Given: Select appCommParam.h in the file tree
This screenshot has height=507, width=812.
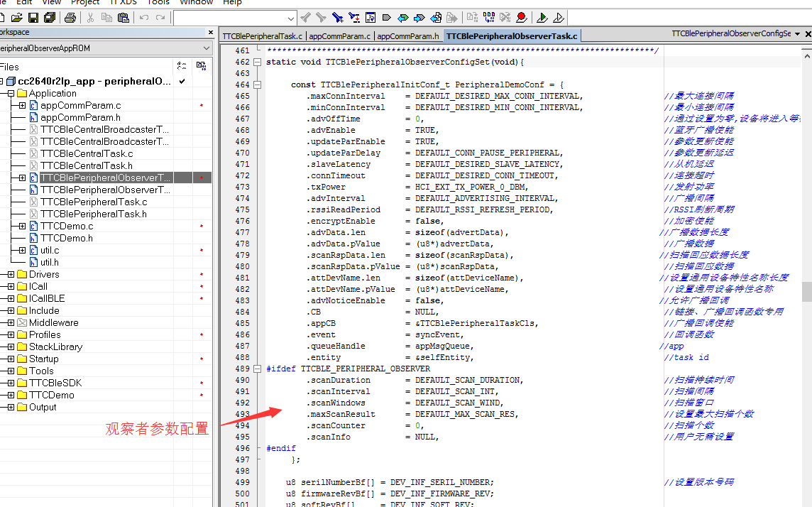Looking at the screenshot, I should coord(80,118).
